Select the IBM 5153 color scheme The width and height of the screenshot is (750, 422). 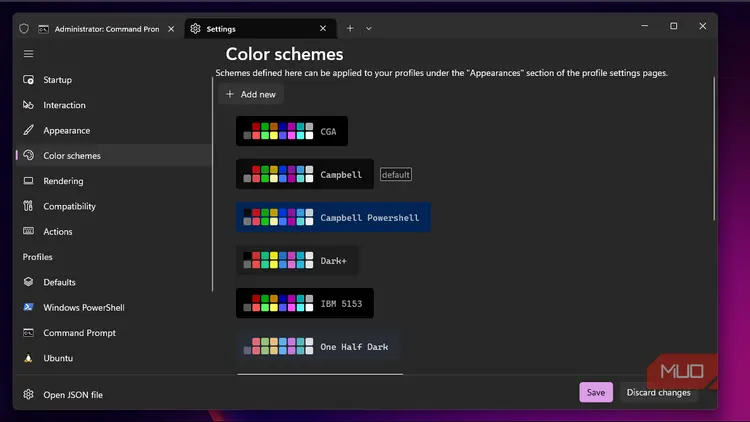pyautogui.click(x=305, y=303)
